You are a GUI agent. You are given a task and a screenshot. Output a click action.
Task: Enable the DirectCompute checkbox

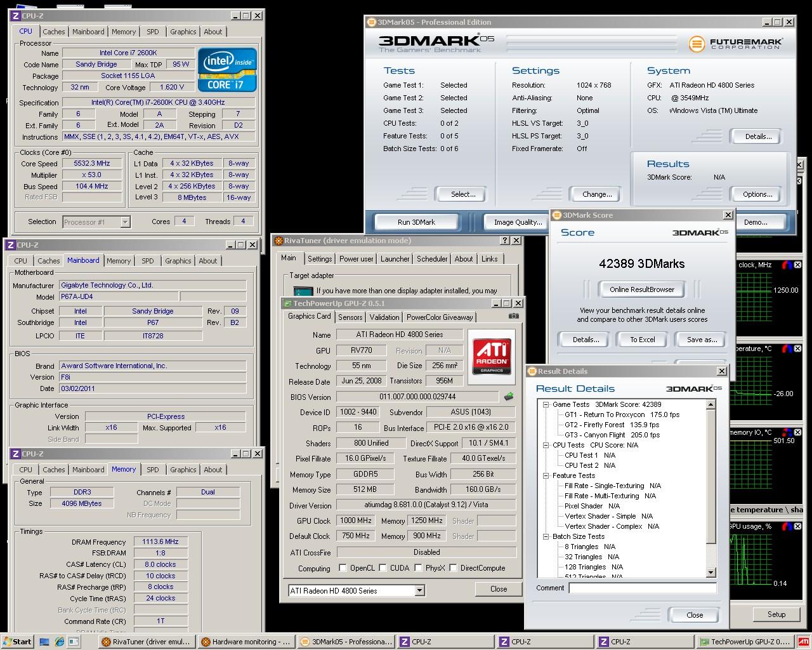coord(453,568)
